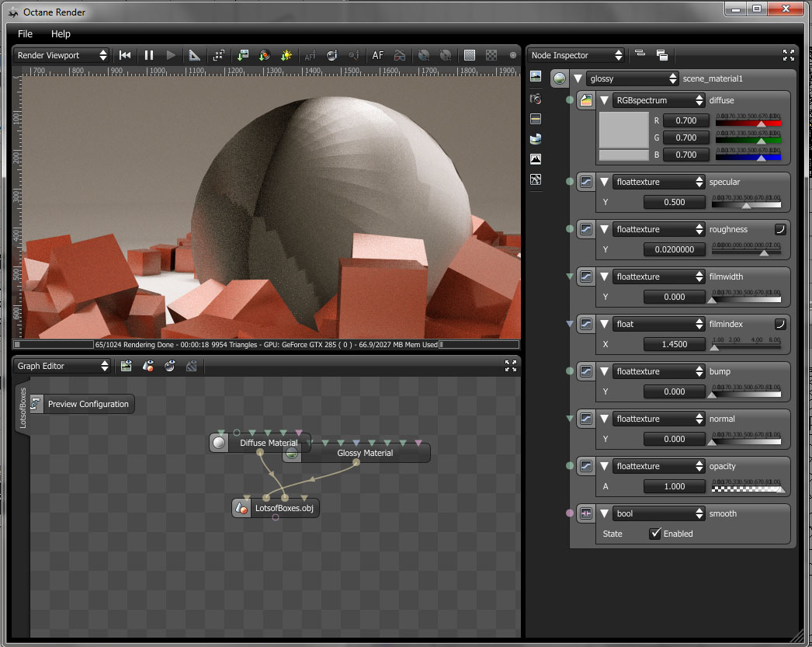Click the AF autofocus icon in viewport toolbar
This screenshot has height=647, width=812.
click(x=378, y=55)
